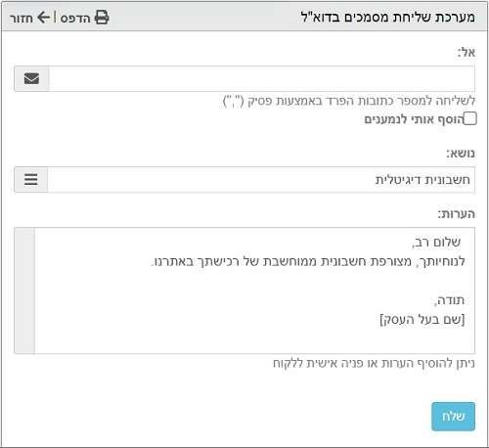This screenshot has height=448, width=489.
Task: Click the blue 'שלח' send button
Action: pyautogui.click(x=453, y=417)
